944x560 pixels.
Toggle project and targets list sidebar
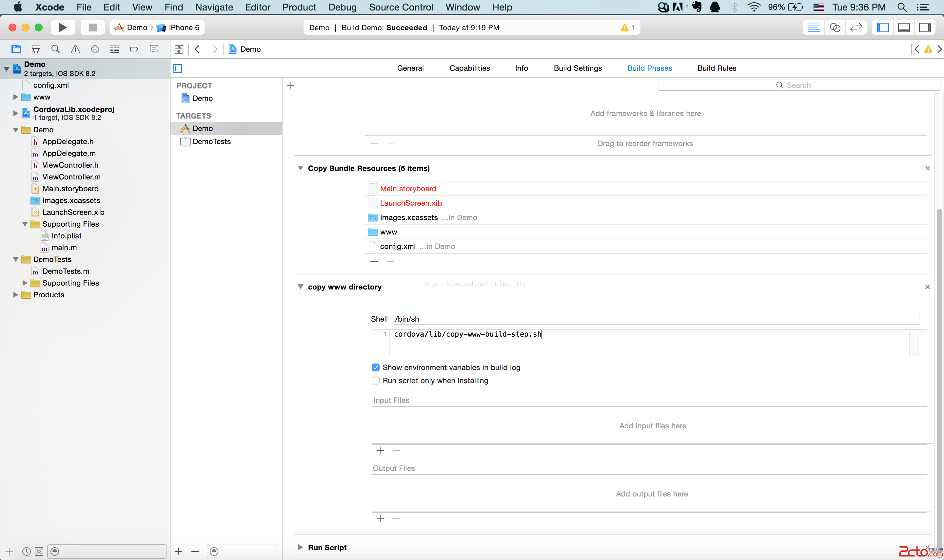(x=178, y=68)
